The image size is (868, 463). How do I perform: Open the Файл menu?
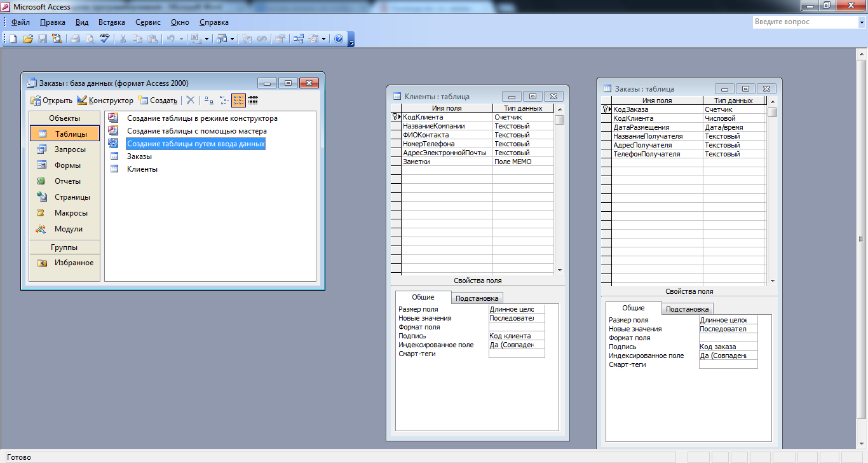point(20,22)
